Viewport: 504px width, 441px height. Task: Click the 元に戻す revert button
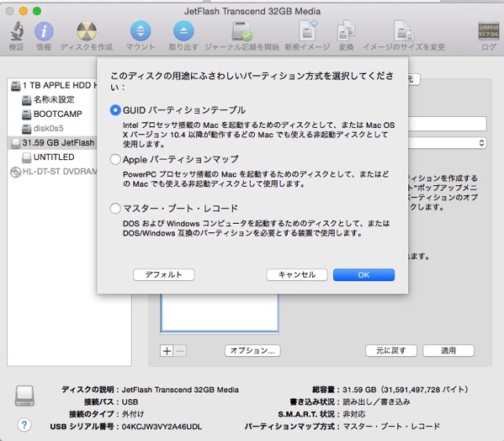[391, 351]
